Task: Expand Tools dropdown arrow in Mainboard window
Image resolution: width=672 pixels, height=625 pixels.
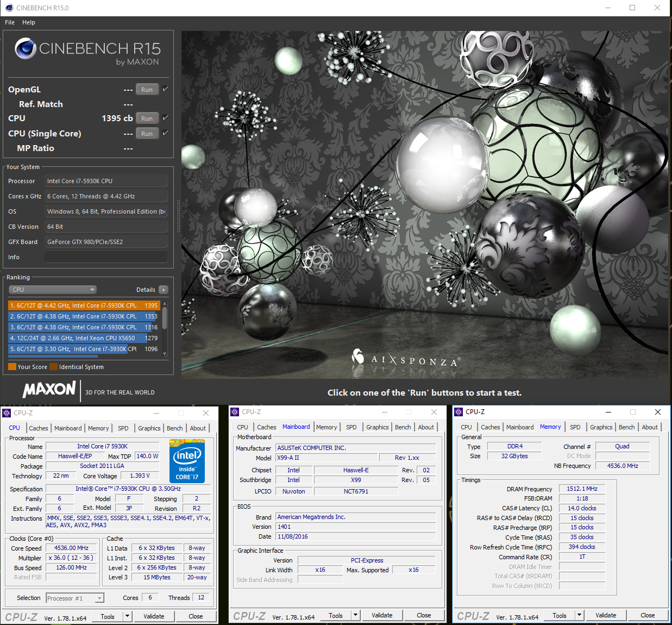Action: pos(355,615)
